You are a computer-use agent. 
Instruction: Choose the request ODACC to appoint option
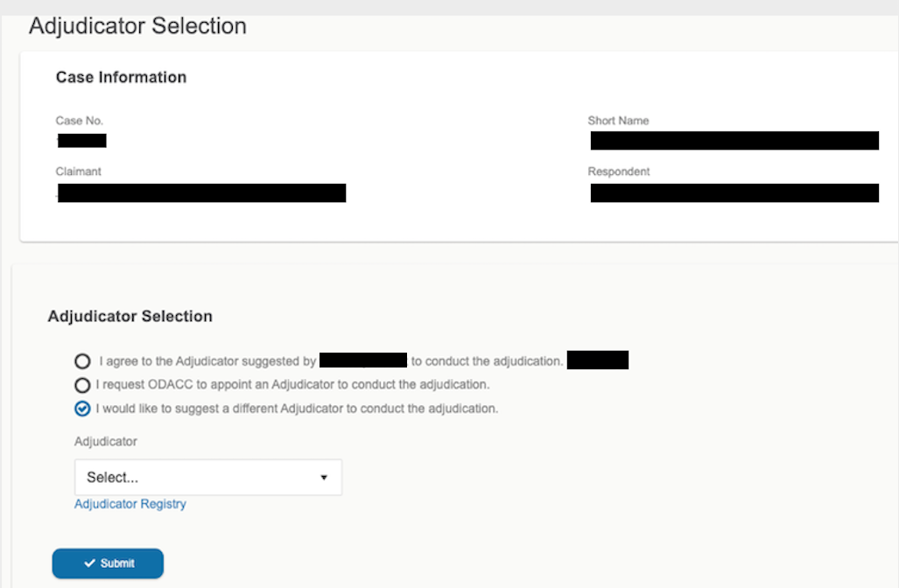(x=82, y=384)
